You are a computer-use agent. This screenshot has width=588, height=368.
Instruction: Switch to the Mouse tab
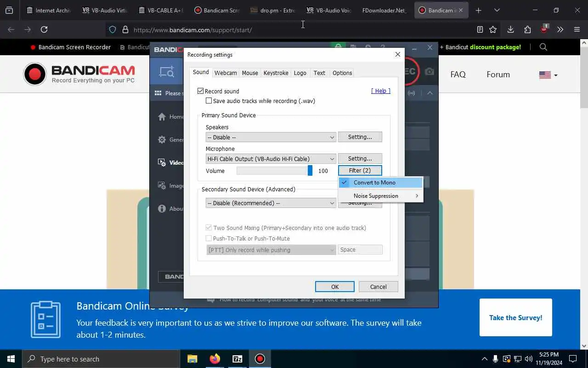tap(250, 73)
